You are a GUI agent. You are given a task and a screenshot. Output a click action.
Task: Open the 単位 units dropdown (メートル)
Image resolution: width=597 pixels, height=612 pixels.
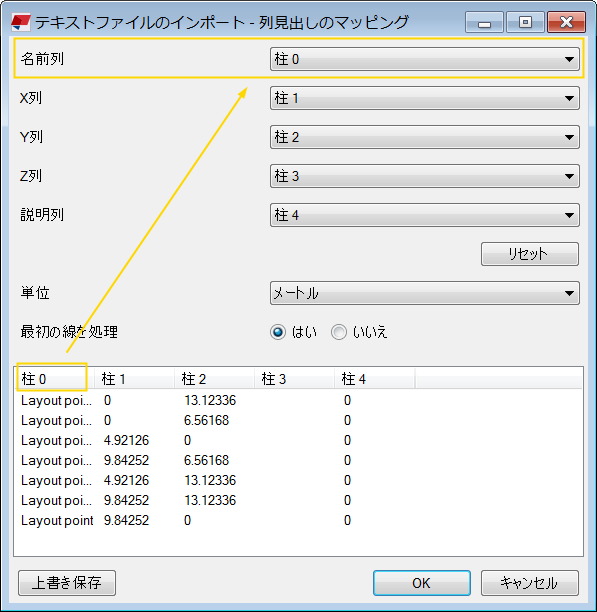point(425,293)
